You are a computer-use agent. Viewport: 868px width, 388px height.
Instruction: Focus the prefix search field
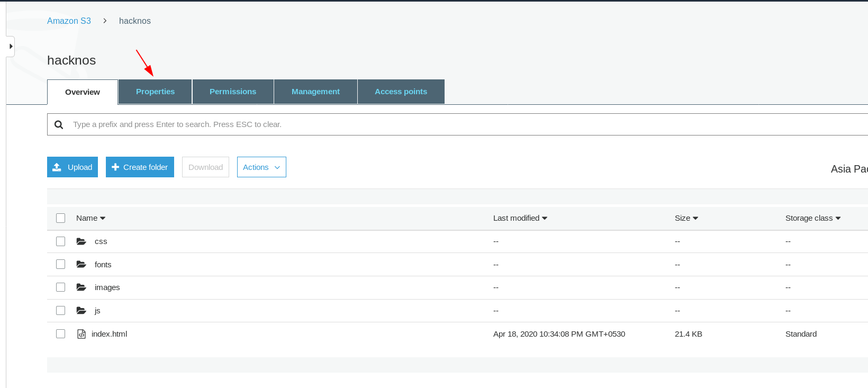point(457,124)
